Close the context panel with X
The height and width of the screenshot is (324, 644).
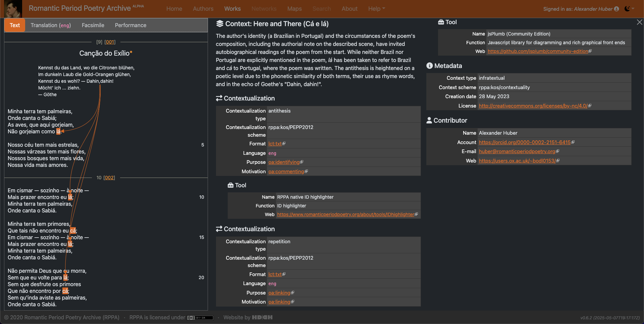pos(639,22)
